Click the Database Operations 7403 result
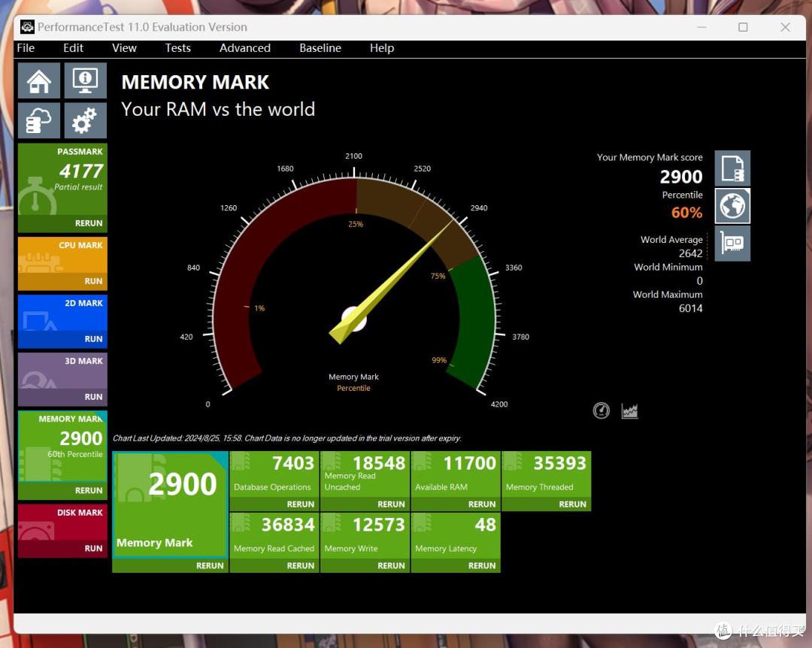 (x=274, y=474)
